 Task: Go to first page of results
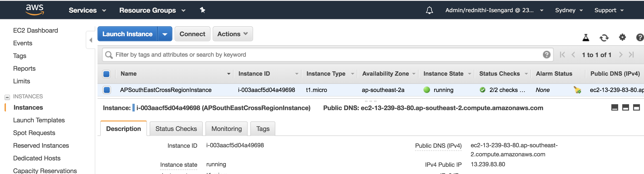click(562, 55)
